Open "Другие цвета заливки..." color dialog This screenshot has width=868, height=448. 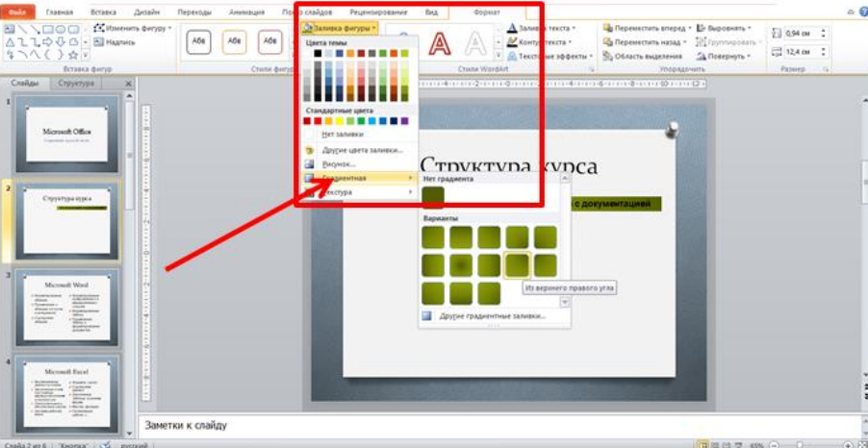pyautogui.click(x=362, y=150)
